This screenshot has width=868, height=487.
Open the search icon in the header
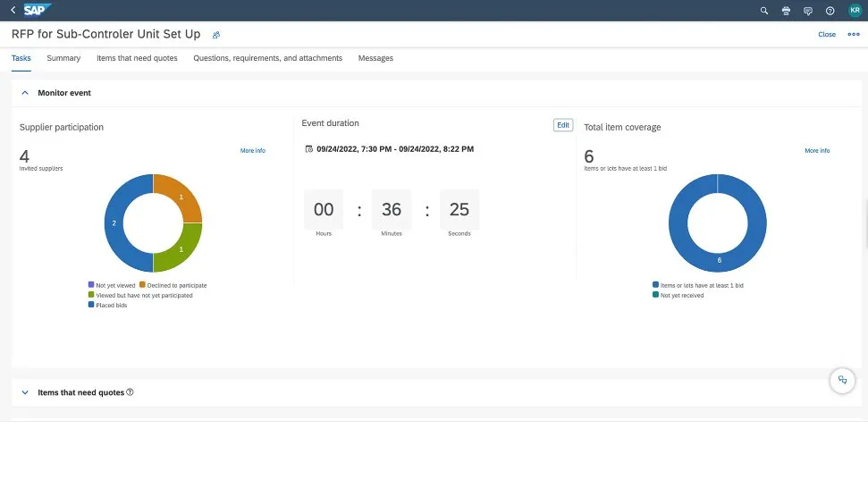[763, 11]
